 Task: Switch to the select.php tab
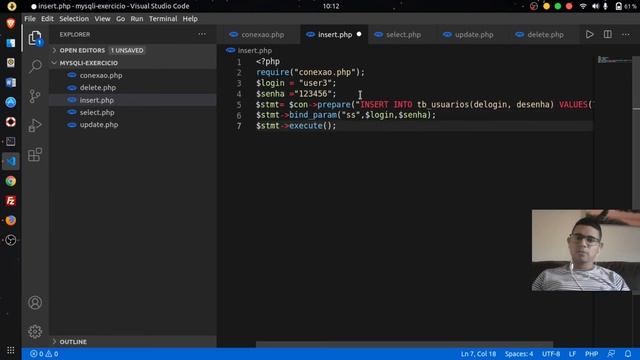(x=403, y=35)
